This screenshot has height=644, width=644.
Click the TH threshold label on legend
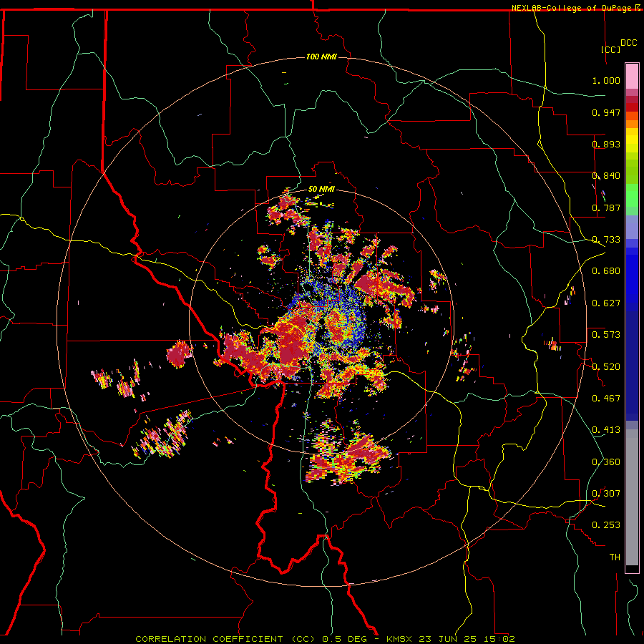615,557
